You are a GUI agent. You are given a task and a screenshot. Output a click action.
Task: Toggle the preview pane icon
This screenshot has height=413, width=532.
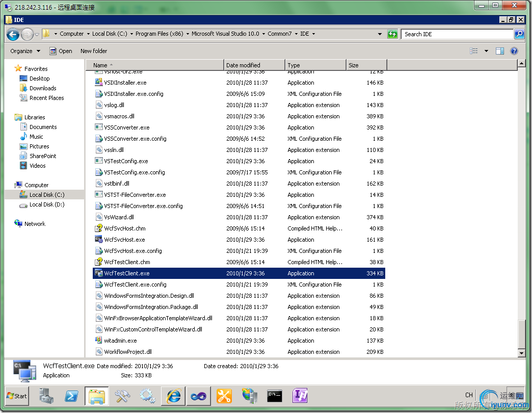[500, 51]
